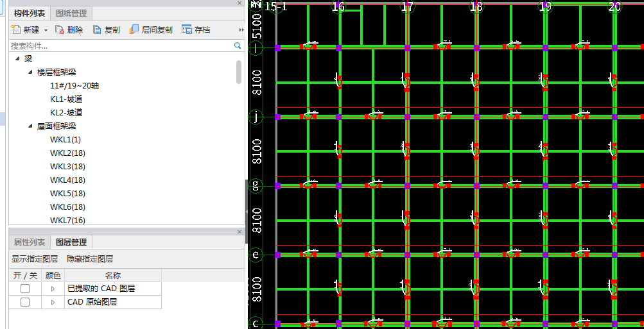
Task: Select 11#/19~20轴 in the tree
Action: (74, 86)
